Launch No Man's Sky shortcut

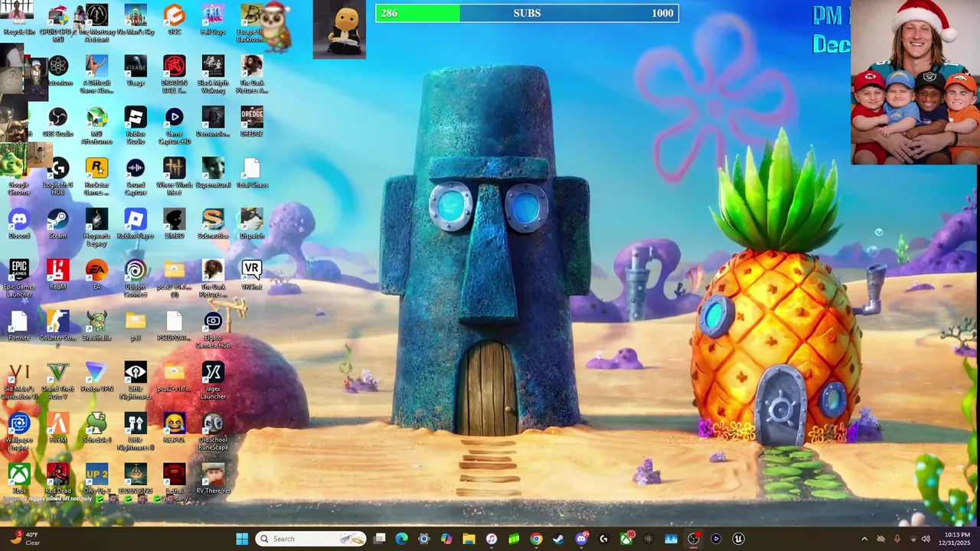(x=136, y=20)
